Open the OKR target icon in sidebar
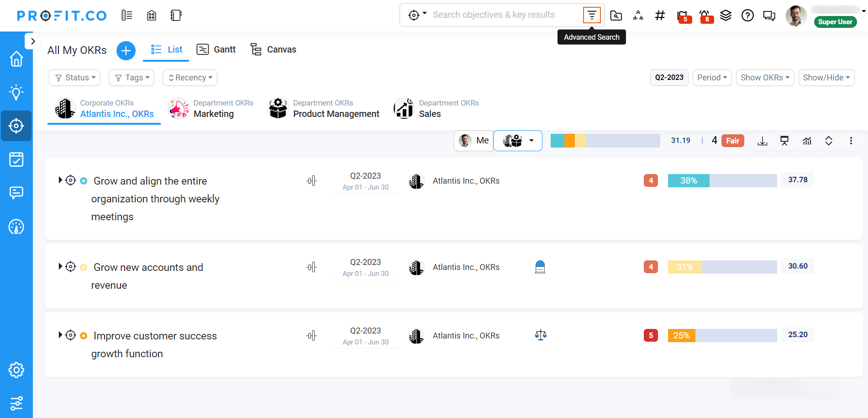 click(16, 126)
